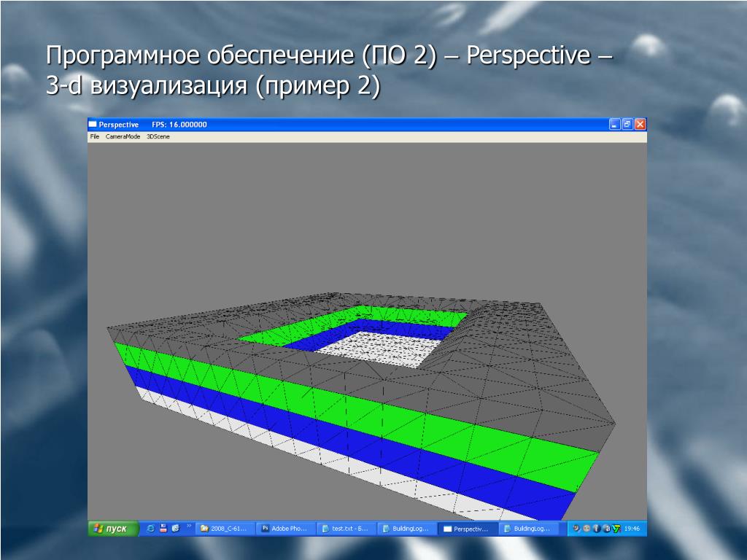Click the green-yellow system tray icon
747x560 pixels.
[616, 529]
